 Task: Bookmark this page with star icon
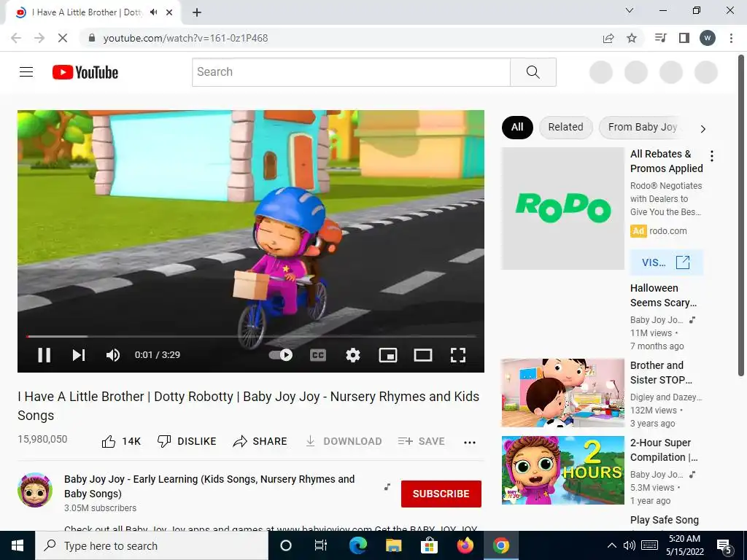[x=632, y=38]
